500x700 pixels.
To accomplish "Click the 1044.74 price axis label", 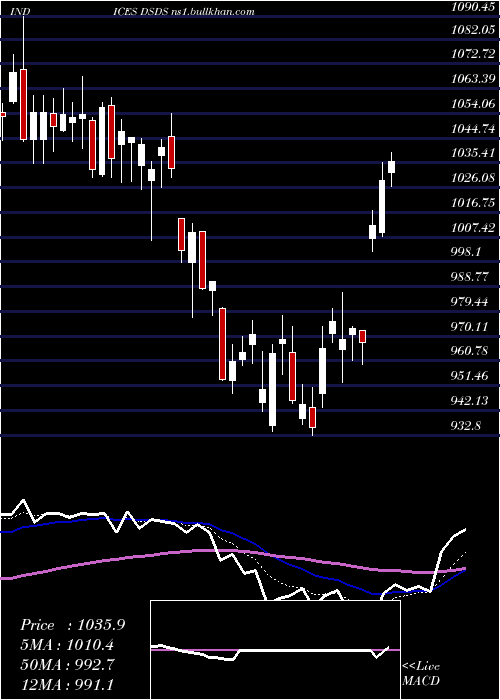I will point(474,129).
